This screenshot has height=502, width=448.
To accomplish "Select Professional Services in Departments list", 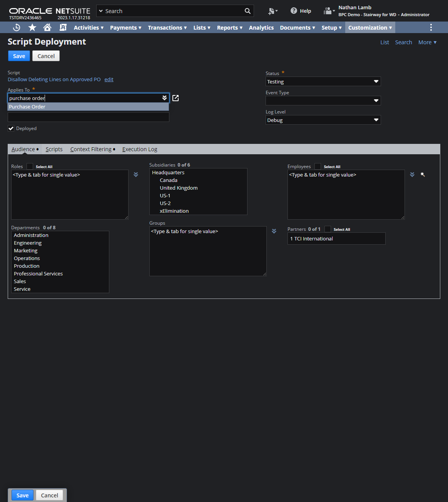I will click(60, 274).
